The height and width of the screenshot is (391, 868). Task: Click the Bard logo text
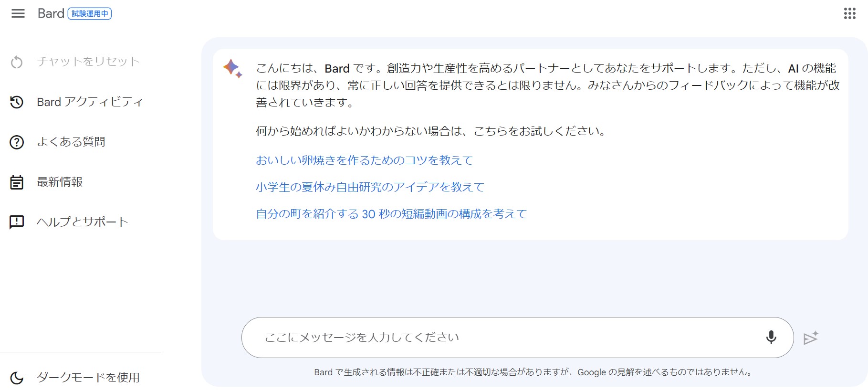pos(51,13)
